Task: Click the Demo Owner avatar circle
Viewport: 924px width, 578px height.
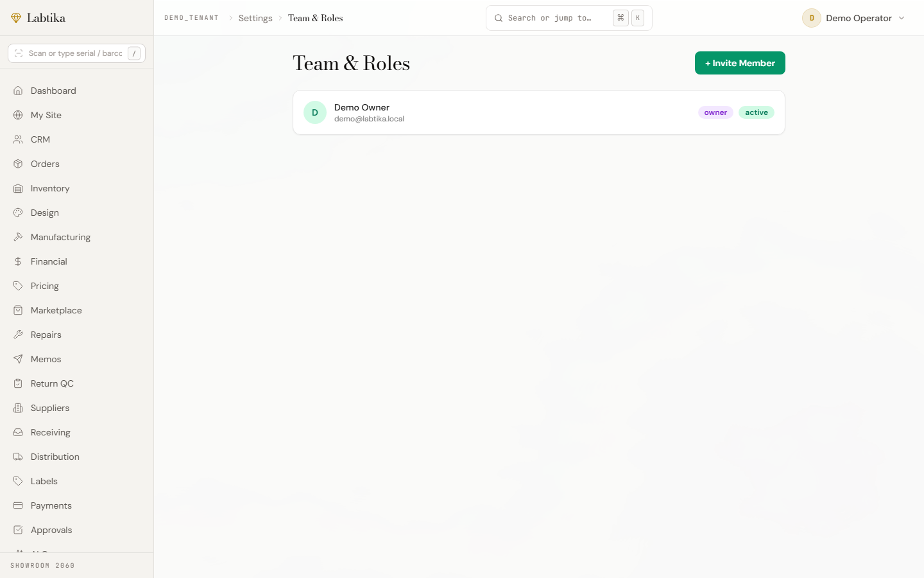Action: tap(315, 112)
